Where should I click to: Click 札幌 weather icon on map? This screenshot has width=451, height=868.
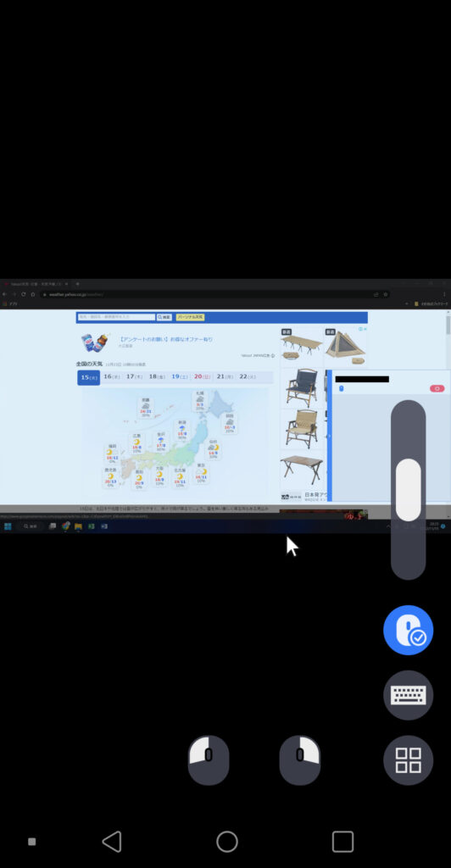point(200,400)
